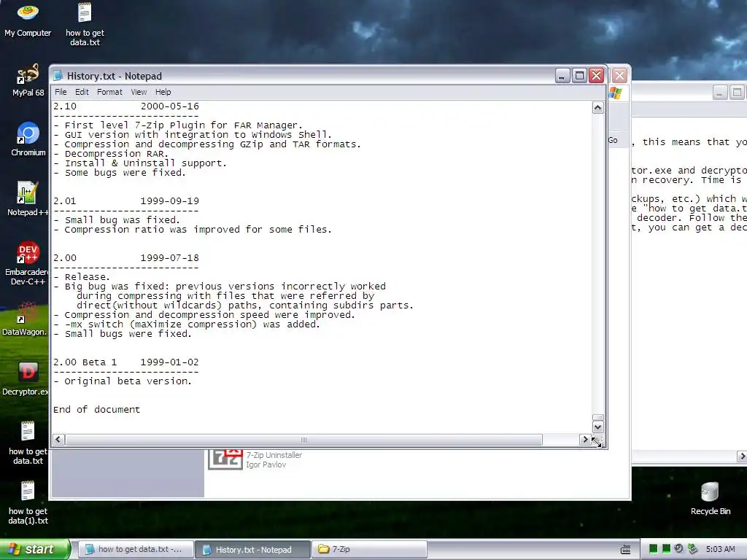Click the '7-Zip Uninstaller' label text
Viewport: 747px width, 560px height.
pyautogui.click(x=274, y=455)
